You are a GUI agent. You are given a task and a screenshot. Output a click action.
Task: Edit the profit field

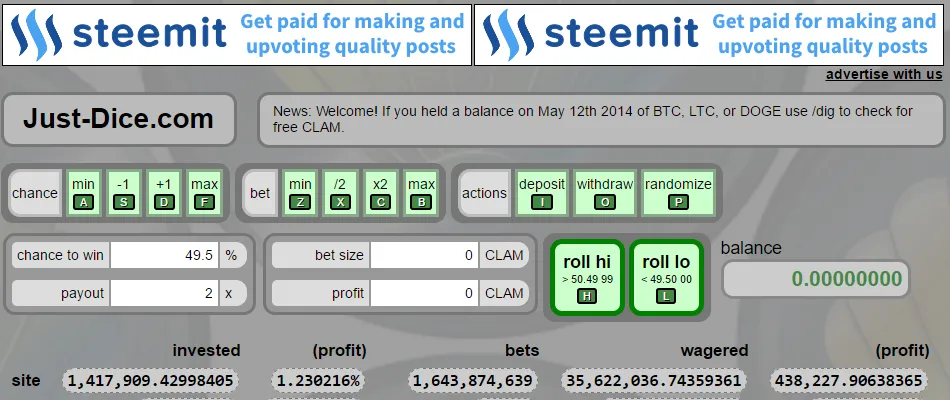(x=424, y=293)
